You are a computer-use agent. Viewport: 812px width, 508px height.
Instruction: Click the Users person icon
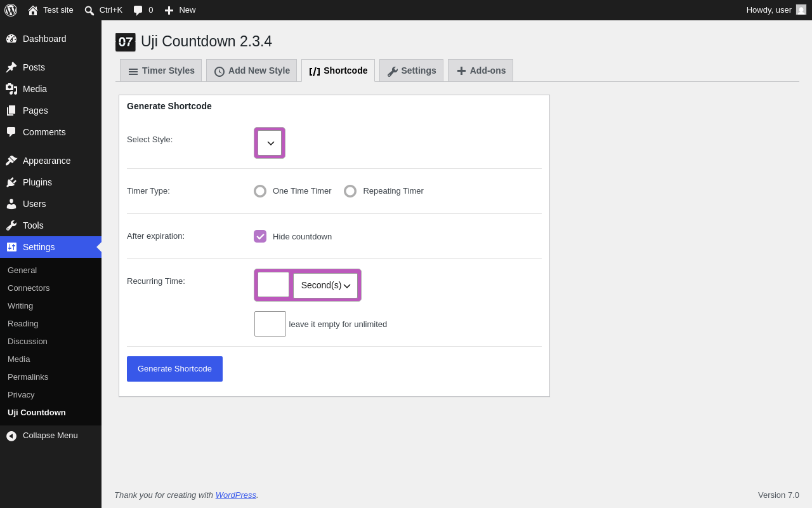pyautogui.click(x=11, y=204)
